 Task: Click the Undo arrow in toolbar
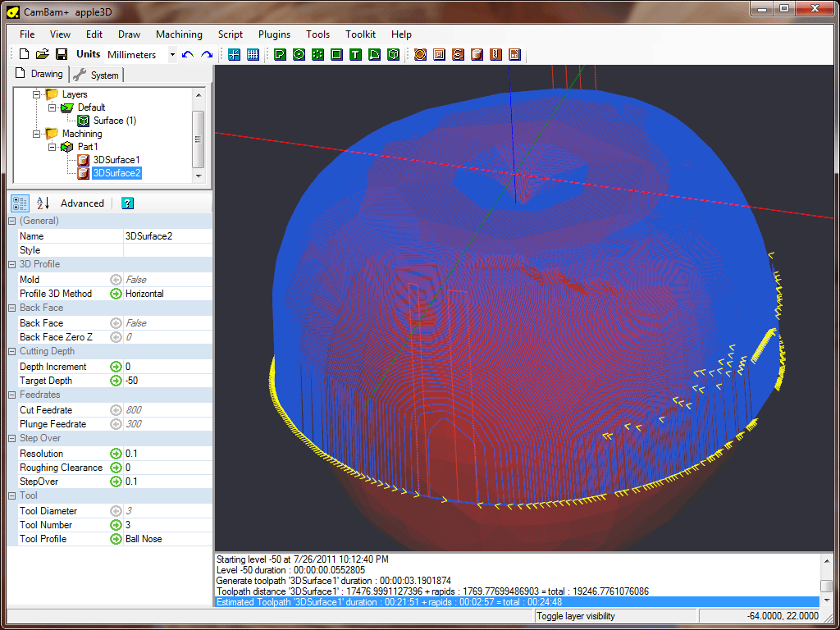188,54
